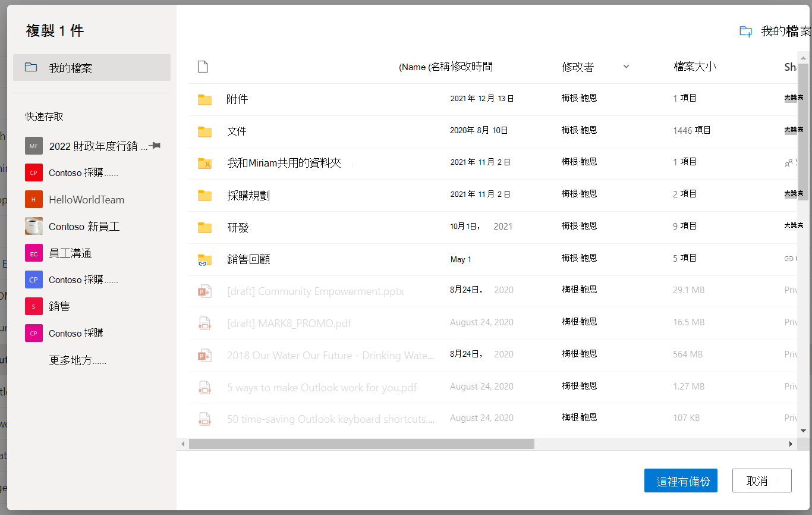Click the PDF icon of MARK8_PROMO.pdf
Screen dimensions: 812x515
click(204, 324)
